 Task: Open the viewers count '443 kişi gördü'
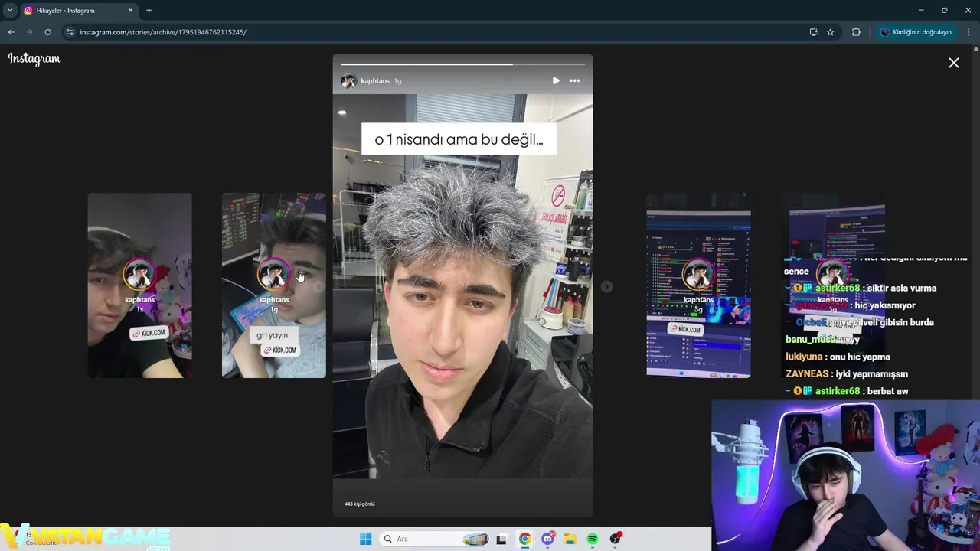pos(360,504)
